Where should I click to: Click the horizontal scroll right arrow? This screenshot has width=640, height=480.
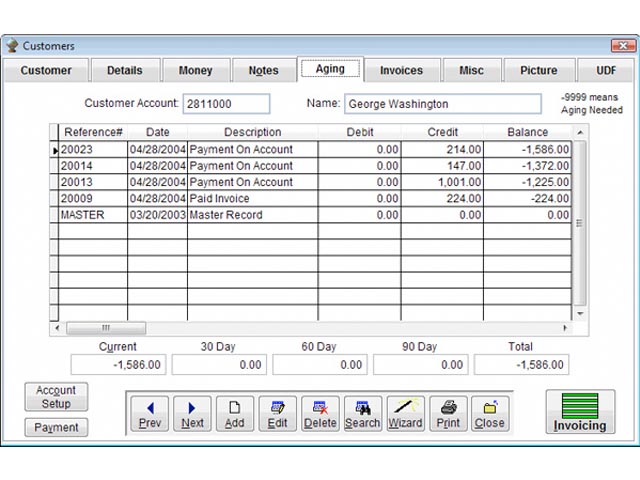(x=565, y=328)
